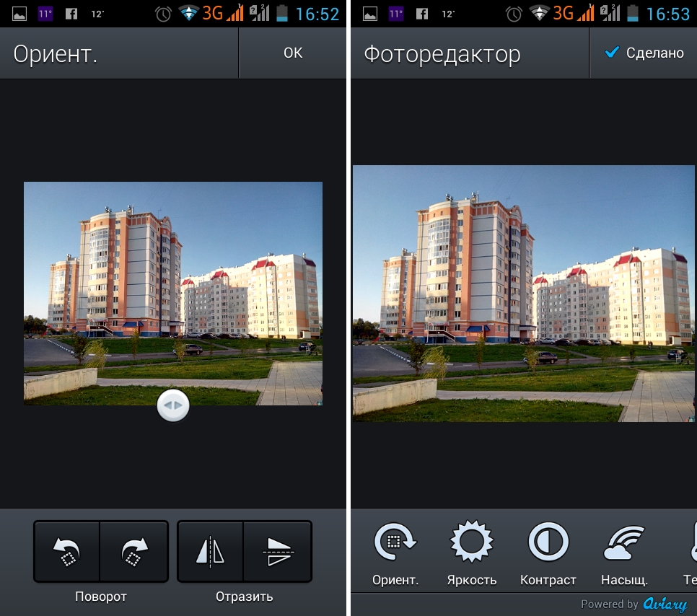
Task: Tap the Facebook icon in the right status bar
Action: (422, 14)
